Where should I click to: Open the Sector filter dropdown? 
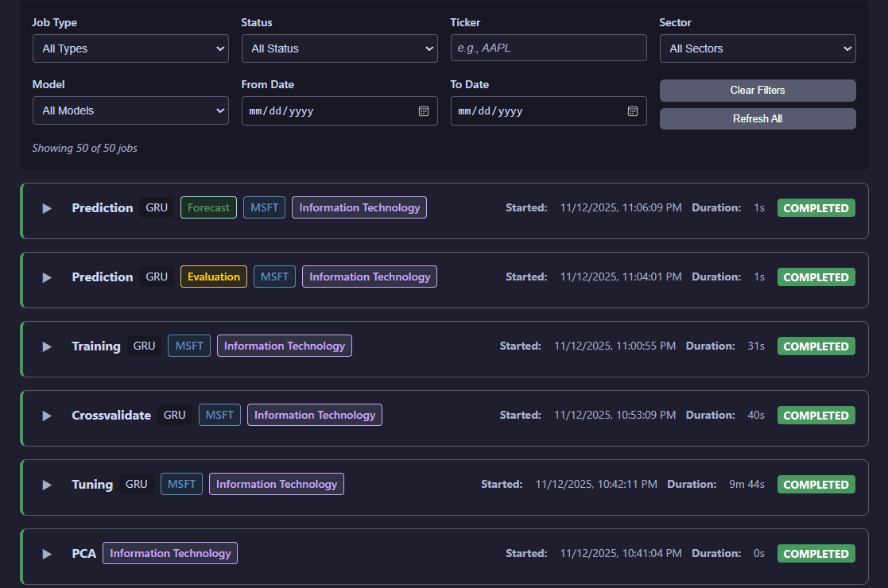(758, 48)
